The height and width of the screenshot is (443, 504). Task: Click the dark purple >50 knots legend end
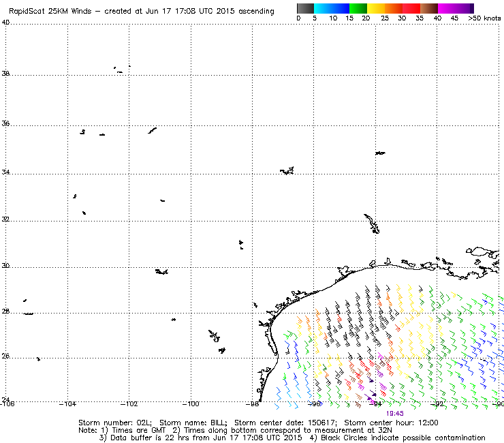[x=472, y=8]
